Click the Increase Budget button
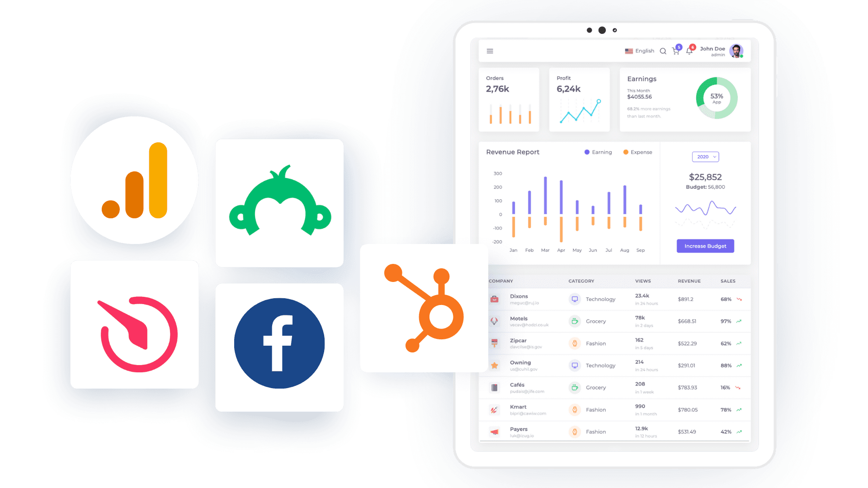 705,246
